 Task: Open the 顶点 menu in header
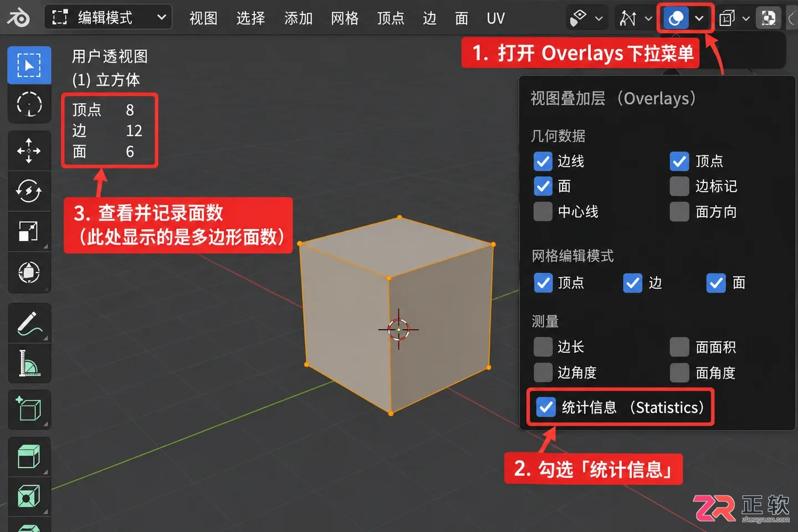click(391, 18)
